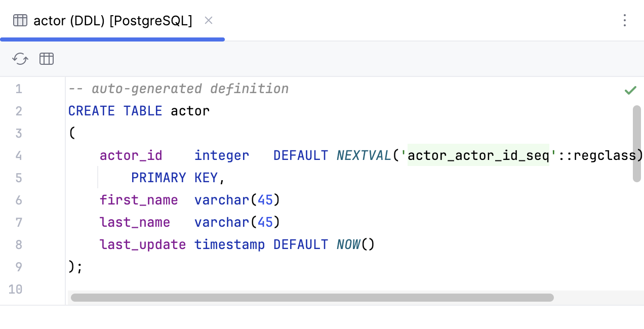Screen dimensions: 644x329
Task: Click the actor_id column name
Action: tap(131, 155)
